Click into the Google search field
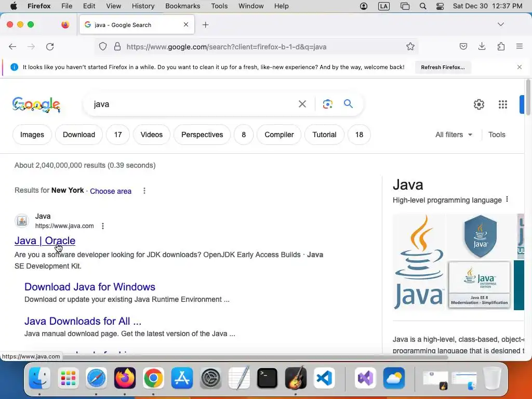 pos(193,104)
